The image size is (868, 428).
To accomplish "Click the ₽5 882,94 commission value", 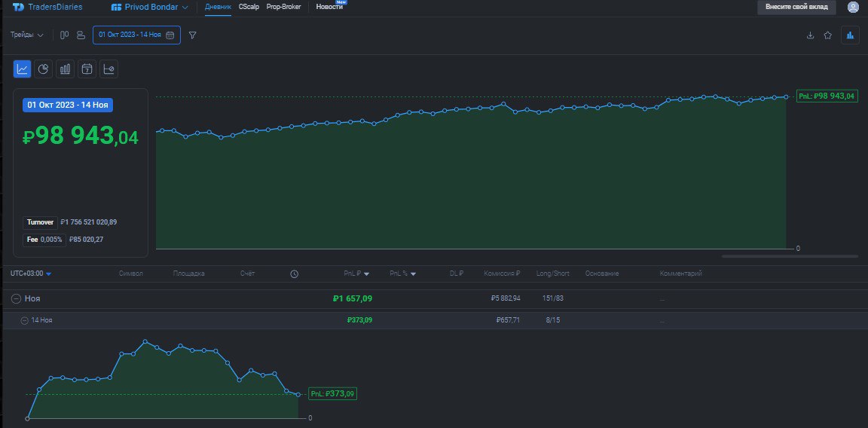I will [506, 298].
